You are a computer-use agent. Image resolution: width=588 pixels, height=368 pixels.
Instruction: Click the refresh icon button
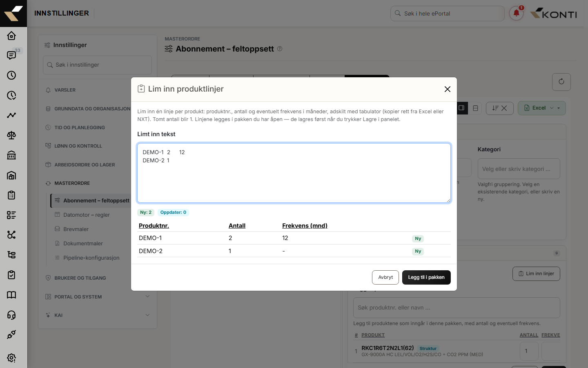pyautogui.click(x=561, y=82)
